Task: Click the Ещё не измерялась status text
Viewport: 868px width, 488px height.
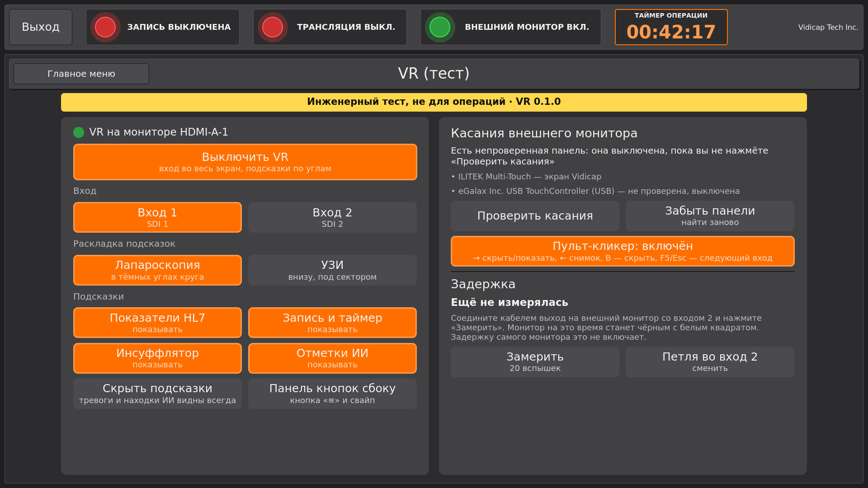Action: point(509,303)
